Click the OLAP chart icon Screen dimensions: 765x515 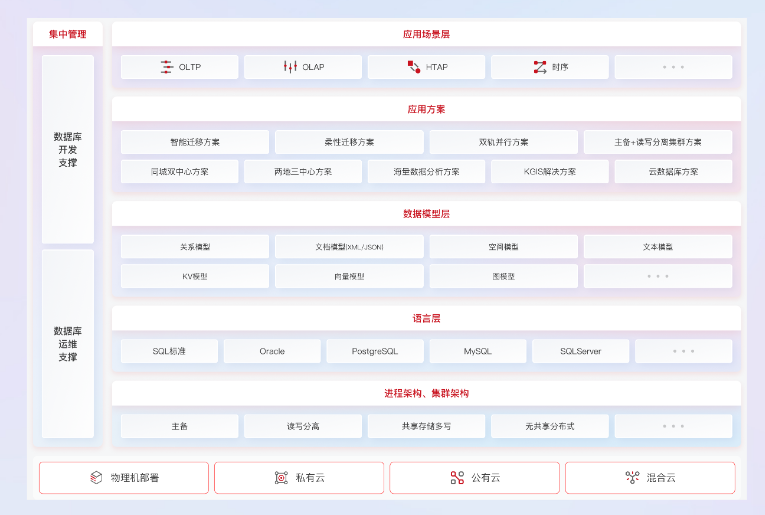tap(290, 67)
